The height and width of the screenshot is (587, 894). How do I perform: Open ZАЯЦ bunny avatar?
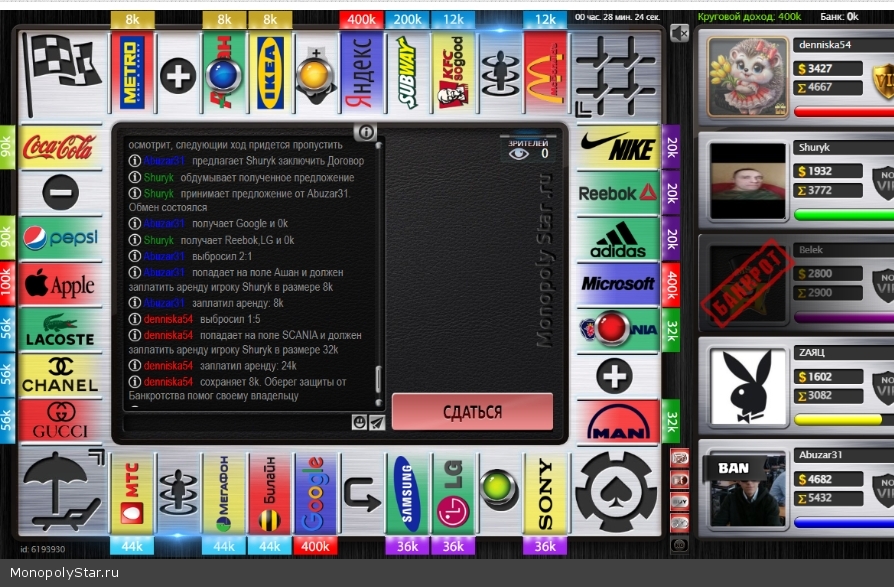point(747,386)
